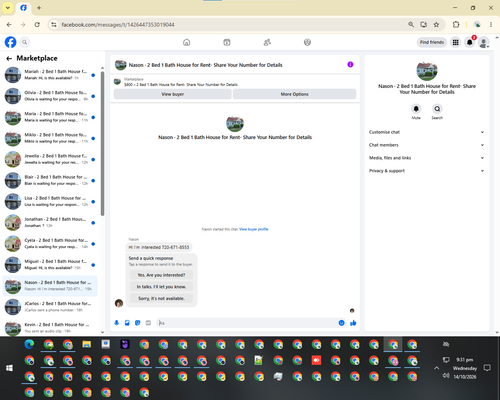Open the Home feed icon in top nav
This screenshot has width=500, height=400.
187,42
